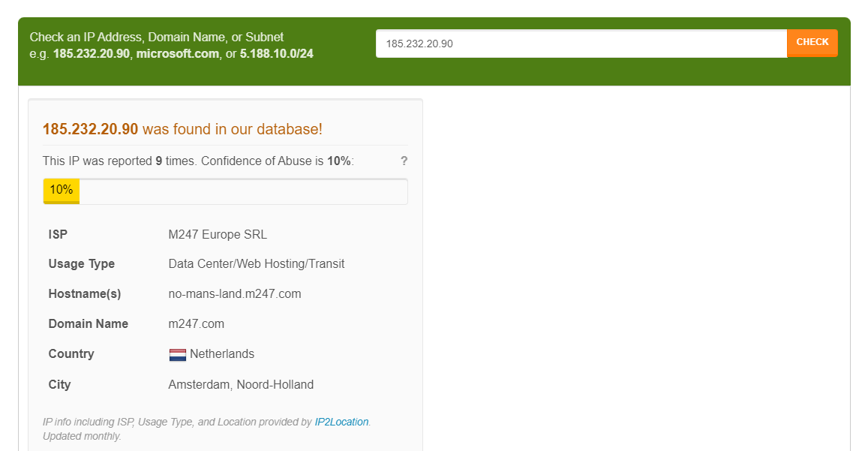
Task: Select the city 'Amsterdam, Noord-Holland'
Action: click(x=241, y=384)
